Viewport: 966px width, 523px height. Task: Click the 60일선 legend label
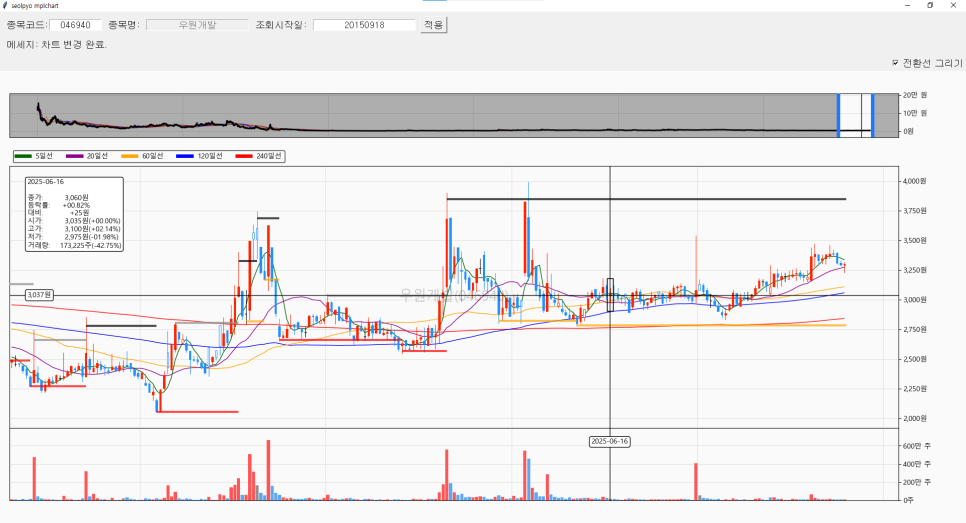point(153,156)
